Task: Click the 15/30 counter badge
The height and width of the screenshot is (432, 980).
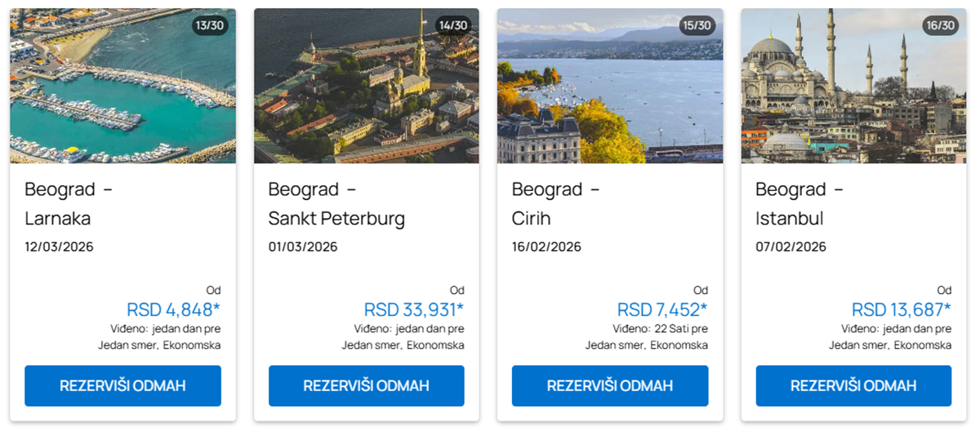Action: [x=696, y=25]
